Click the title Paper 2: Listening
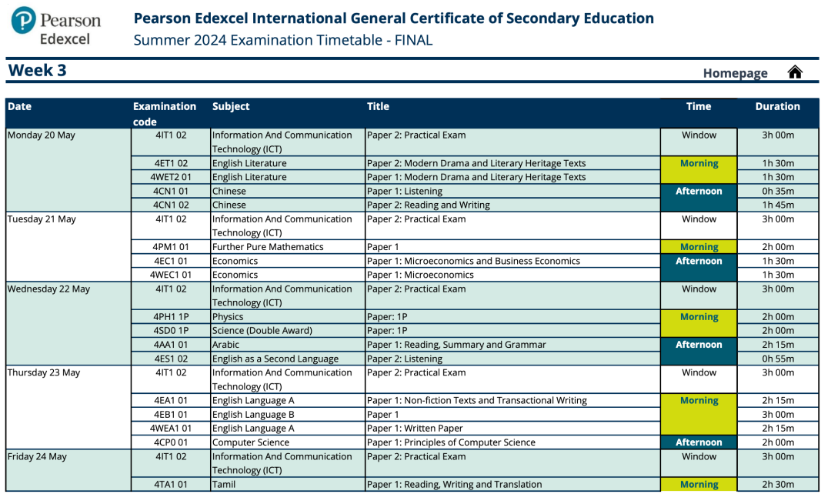The height and width of the screenshot is (504, 831). (405, 359)
